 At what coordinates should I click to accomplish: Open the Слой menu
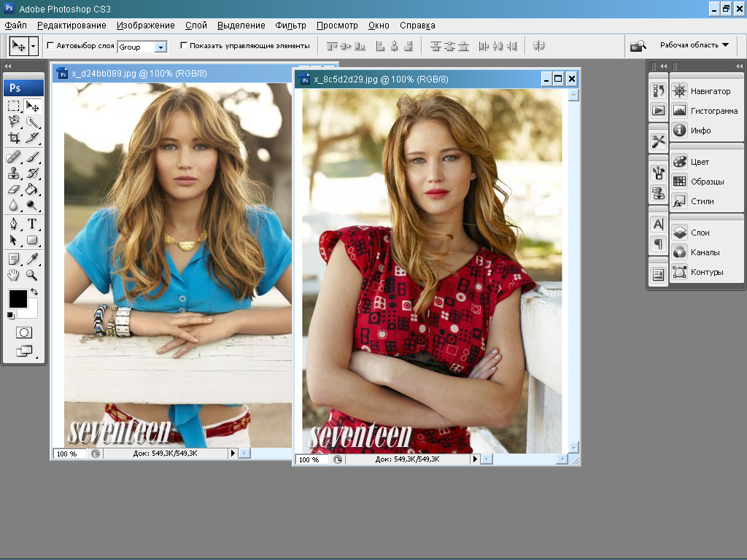click(x=196, y=26)
